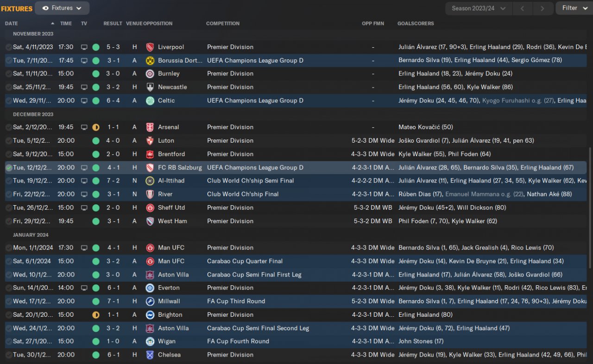Click the 5 - 3 result against Liverpool
Image resolution: width=593 pixels, height=364 pixels.
(113, 47)
